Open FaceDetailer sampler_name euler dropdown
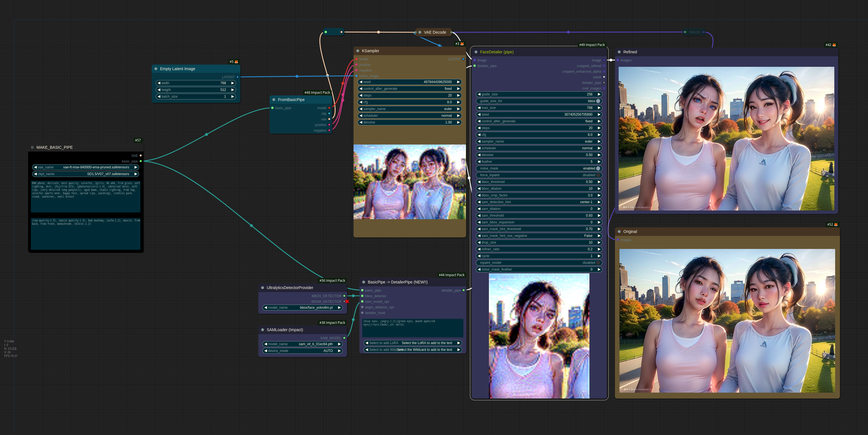 (539, 141)
